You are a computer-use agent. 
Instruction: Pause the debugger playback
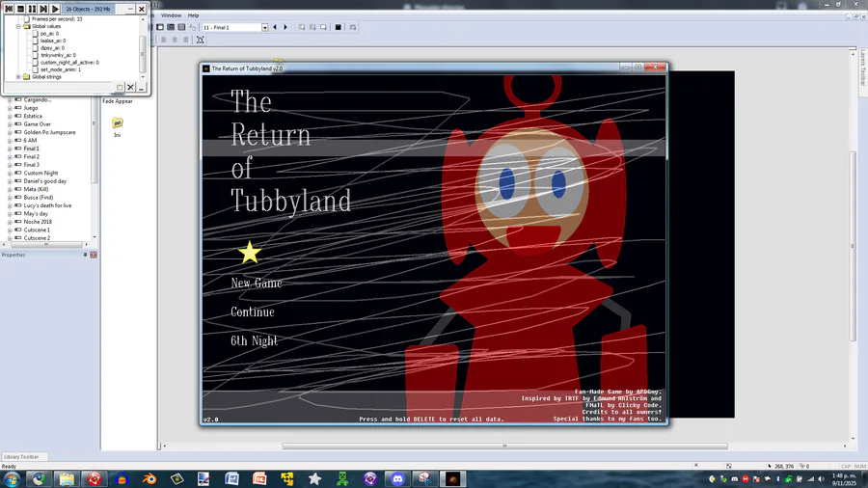(32, 9)
